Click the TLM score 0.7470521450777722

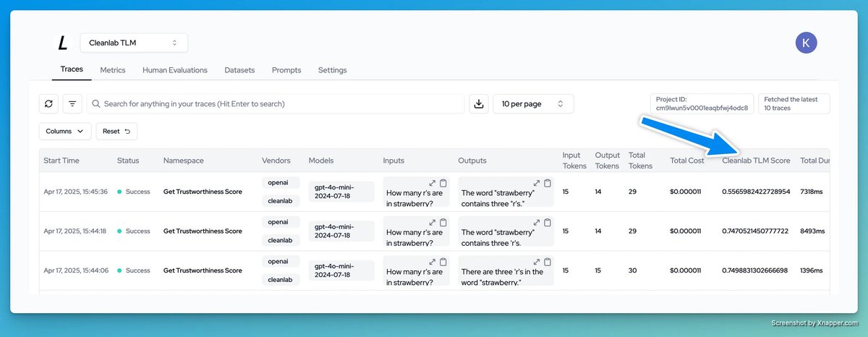click(x=755, y=231)
